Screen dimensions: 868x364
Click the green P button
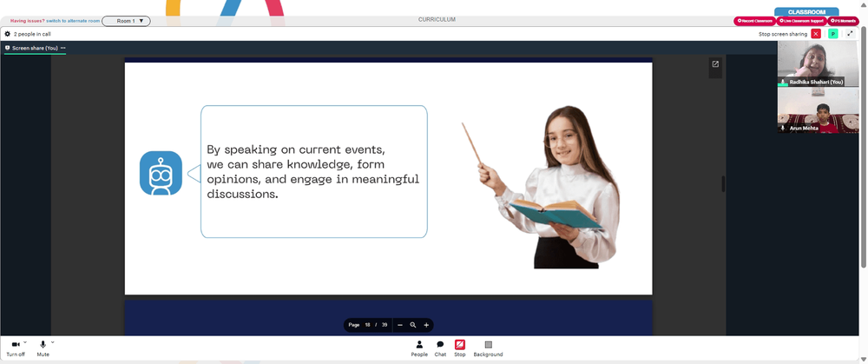click(x=832, y=34)
